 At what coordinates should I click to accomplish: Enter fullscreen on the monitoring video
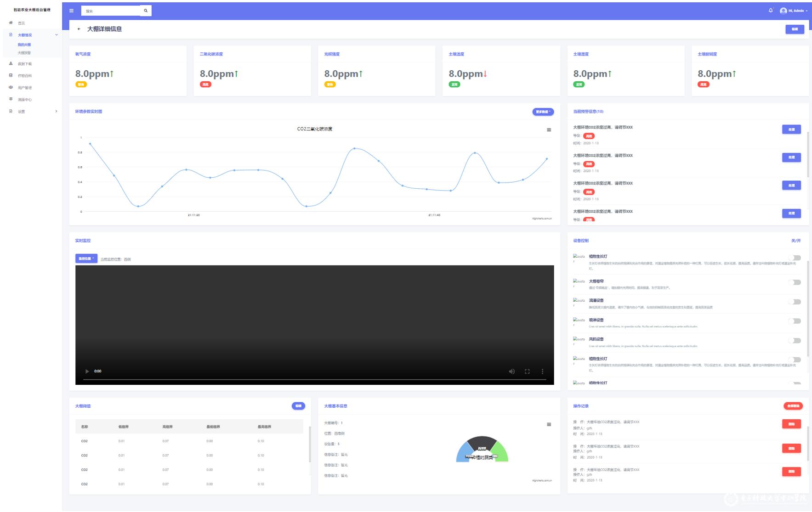[527, 371]
